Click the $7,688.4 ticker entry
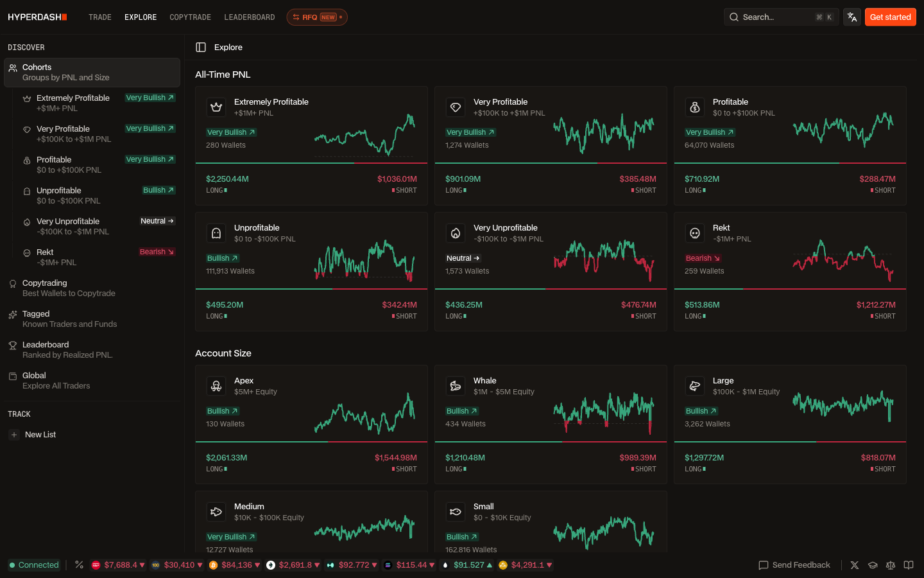Viewport: 924px width, 578px height. [x=118, y=565]
